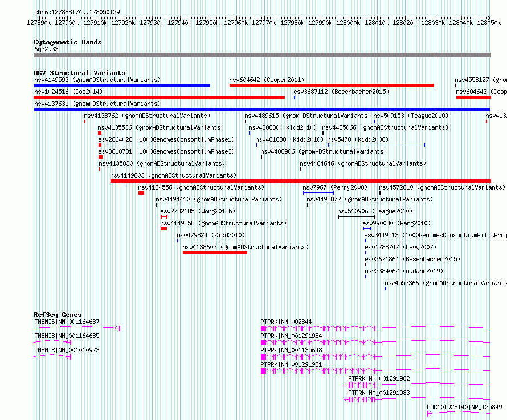Select PTPRK|NM_001135648 gene label

point(291,350)
